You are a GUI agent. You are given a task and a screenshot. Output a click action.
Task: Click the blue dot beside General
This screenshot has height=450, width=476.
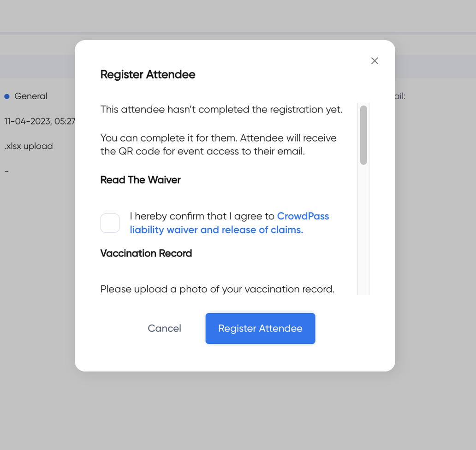[7, 96]
